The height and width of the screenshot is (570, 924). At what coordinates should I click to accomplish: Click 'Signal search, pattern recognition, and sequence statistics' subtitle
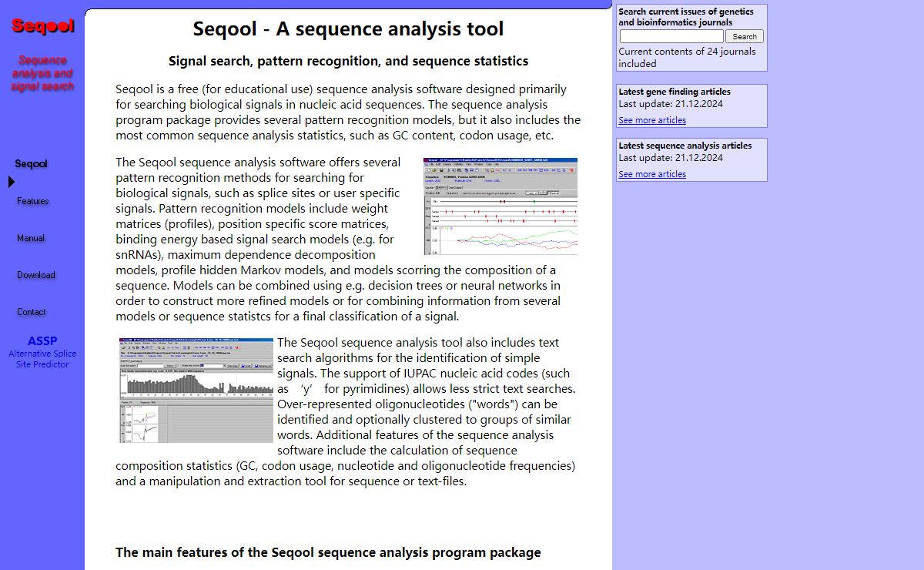(348, 61)
